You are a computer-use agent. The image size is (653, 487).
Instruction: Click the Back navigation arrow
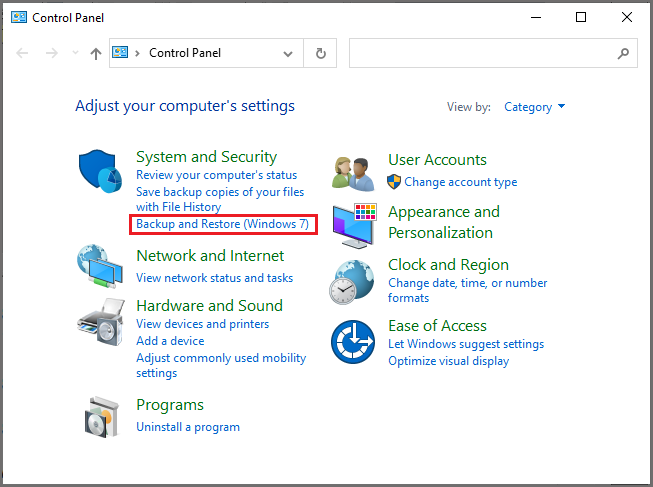coord(22,53)
